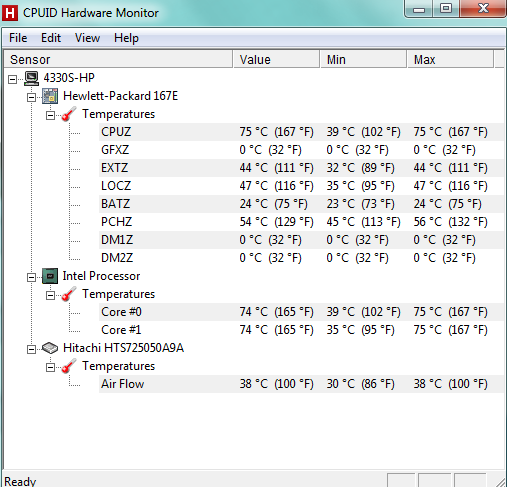Select the BATZ sensor row
This screenshot has height=487, width=507.
[x=301, y=204]
